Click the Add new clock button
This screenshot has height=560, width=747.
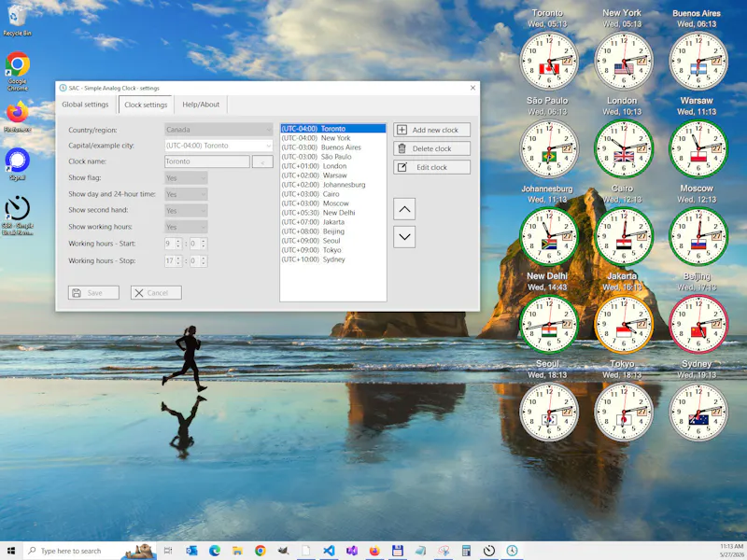click(431, 130)
